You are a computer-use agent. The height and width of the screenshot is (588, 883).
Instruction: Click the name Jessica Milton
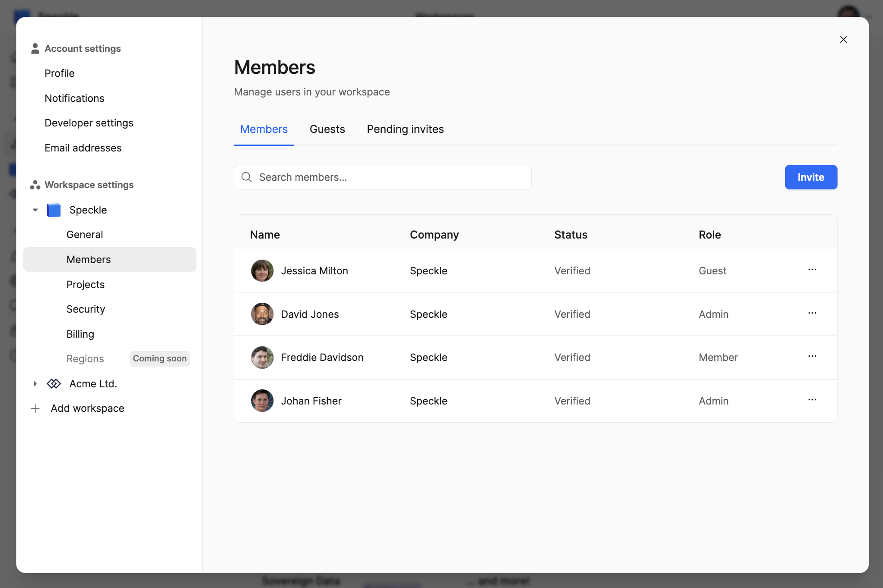coord(314,271)
